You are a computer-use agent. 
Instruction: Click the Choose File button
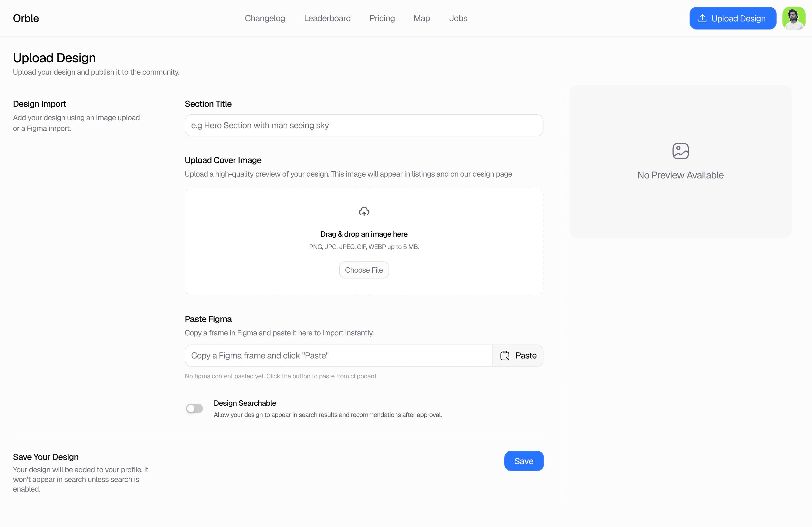[364, 270]
